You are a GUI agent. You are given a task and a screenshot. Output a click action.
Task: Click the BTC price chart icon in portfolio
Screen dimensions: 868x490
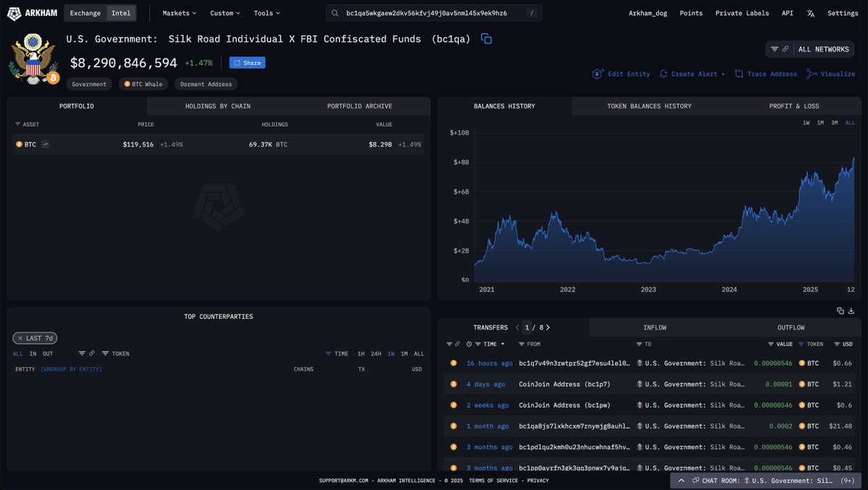(x=46, y=145)
